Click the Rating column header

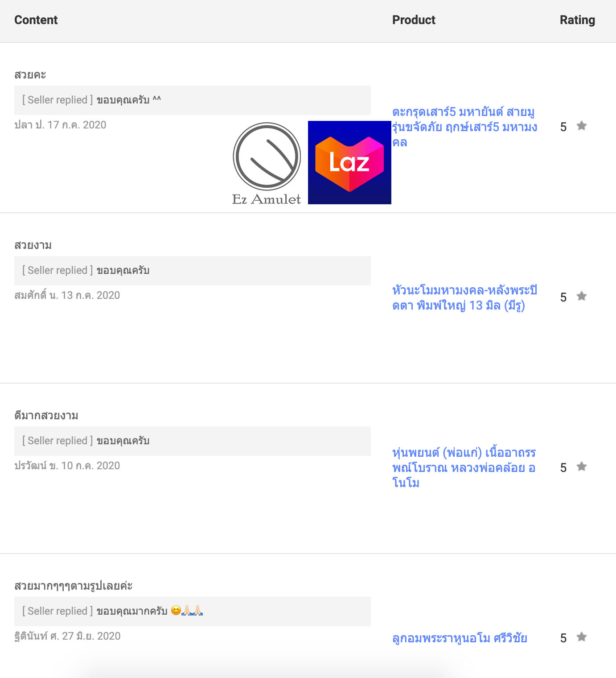(577, 20)
